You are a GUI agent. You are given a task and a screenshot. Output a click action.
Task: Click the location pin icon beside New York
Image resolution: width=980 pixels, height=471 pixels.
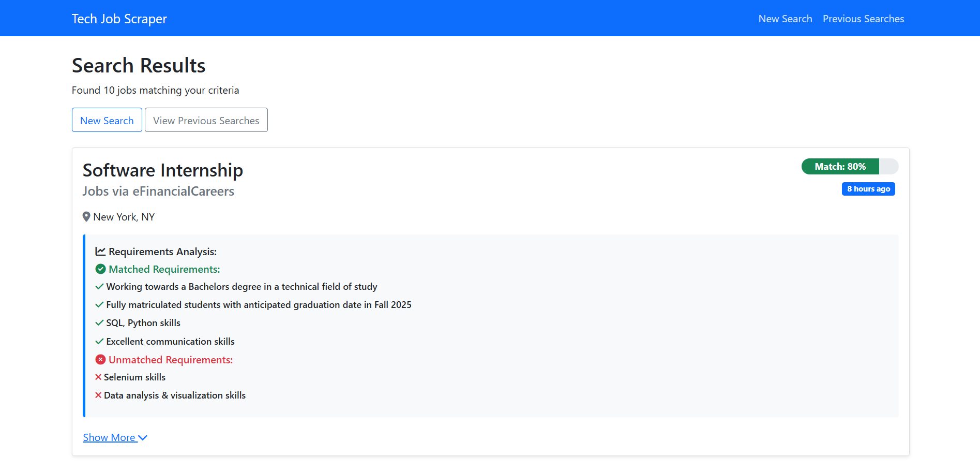click(86, 217)
